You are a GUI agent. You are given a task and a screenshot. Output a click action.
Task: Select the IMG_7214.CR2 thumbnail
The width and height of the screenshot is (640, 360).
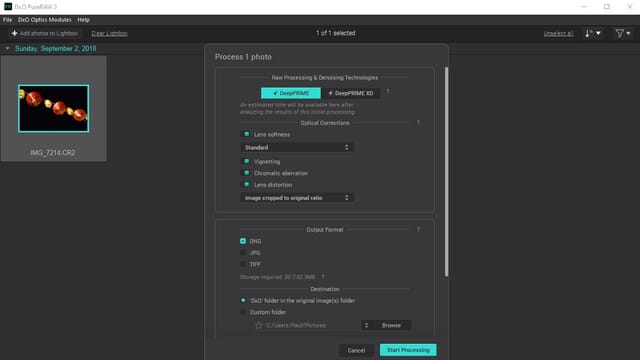53,109
